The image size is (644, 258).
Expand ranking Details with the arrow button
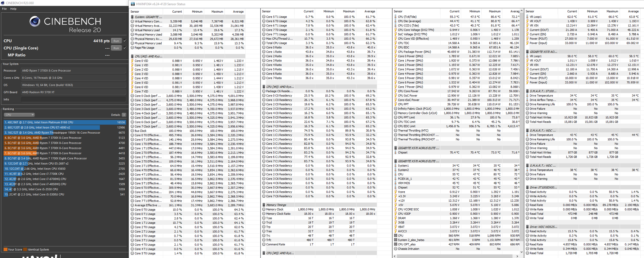tap(124, 115)
